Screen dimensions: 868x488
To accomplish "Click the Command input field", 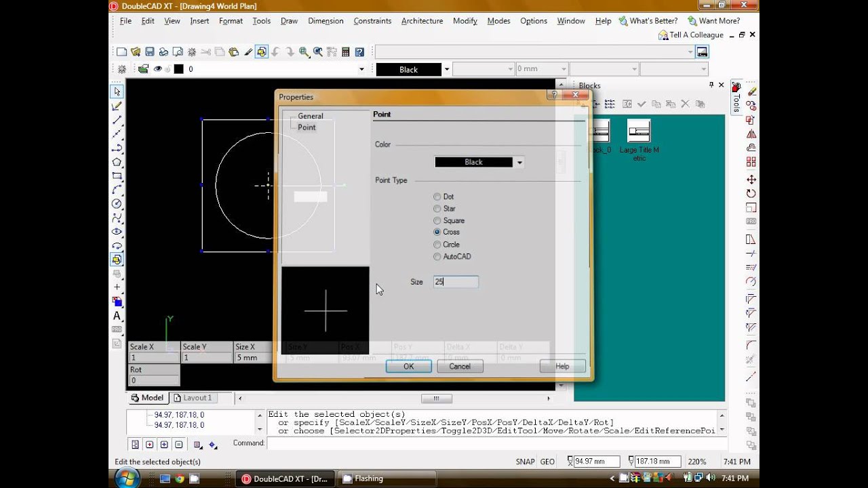I will click(497, 443).
